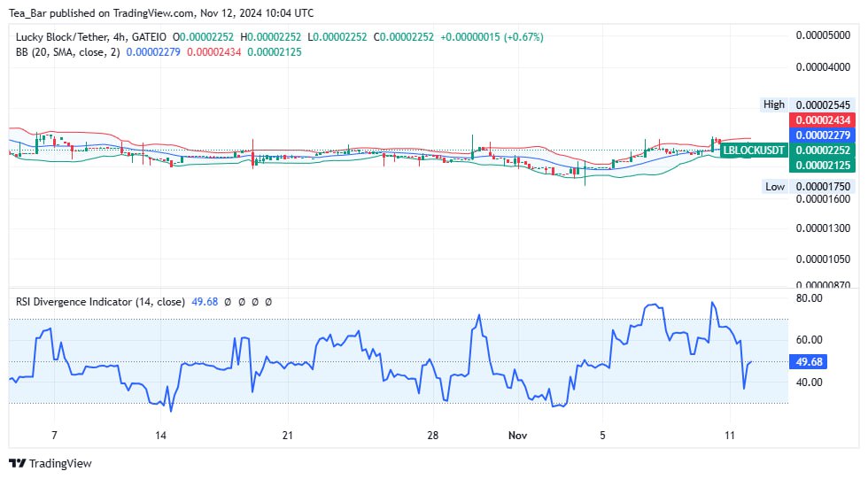Click the 0.00001300 price scale label
This screenshot has height=479, width=868.
click(823, 228)
